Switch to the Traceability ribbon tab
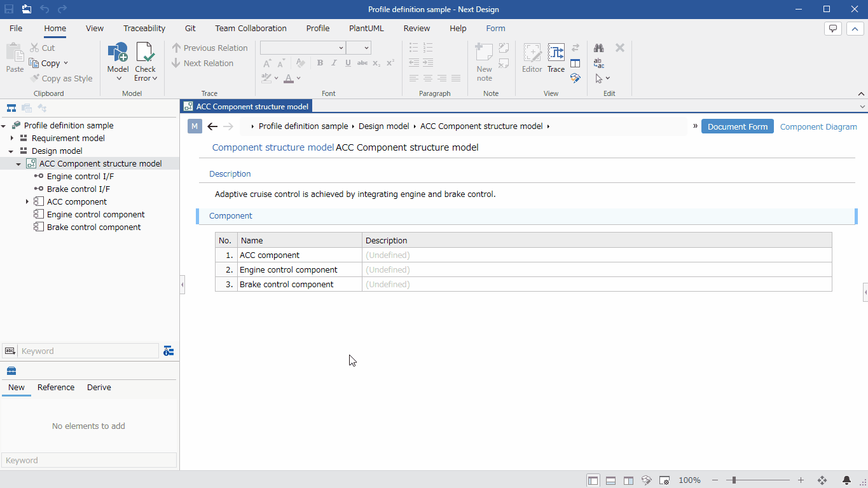This screenshot has width=868, height=488. pos(144,28)
